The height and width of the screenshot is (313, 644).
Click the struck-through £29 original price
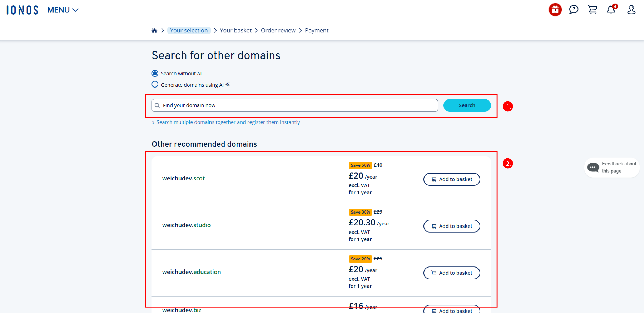(x=378, y=212)
